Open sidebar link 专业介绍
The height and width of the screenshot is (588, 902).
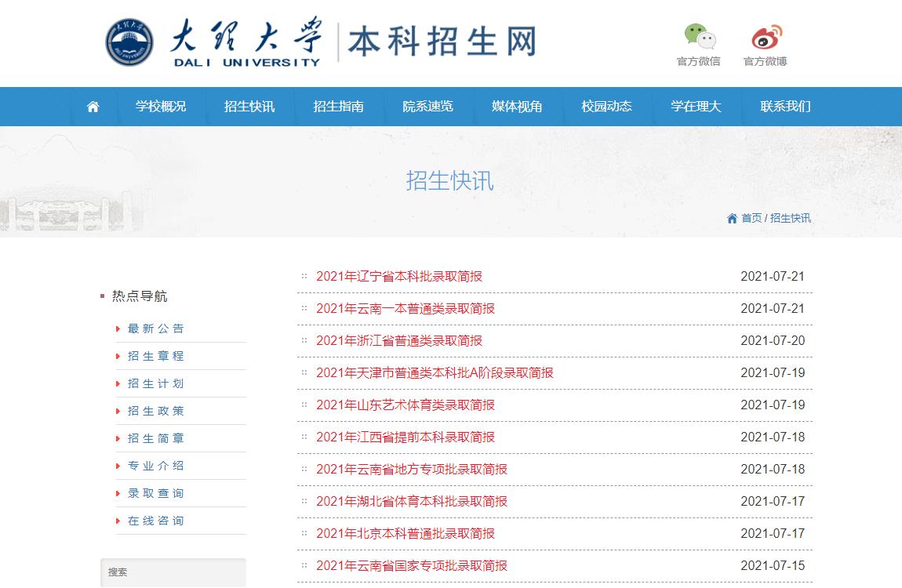[x=156, y=466]
